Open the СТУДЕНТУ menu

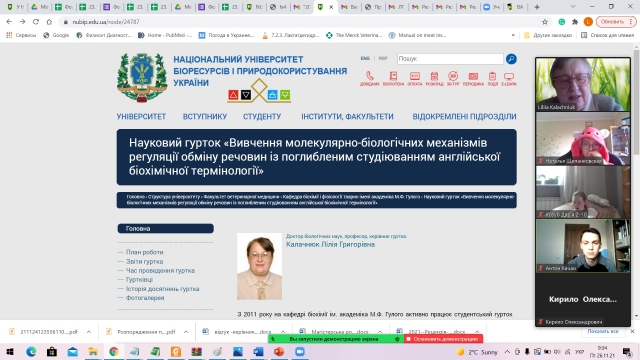[262, 117]
